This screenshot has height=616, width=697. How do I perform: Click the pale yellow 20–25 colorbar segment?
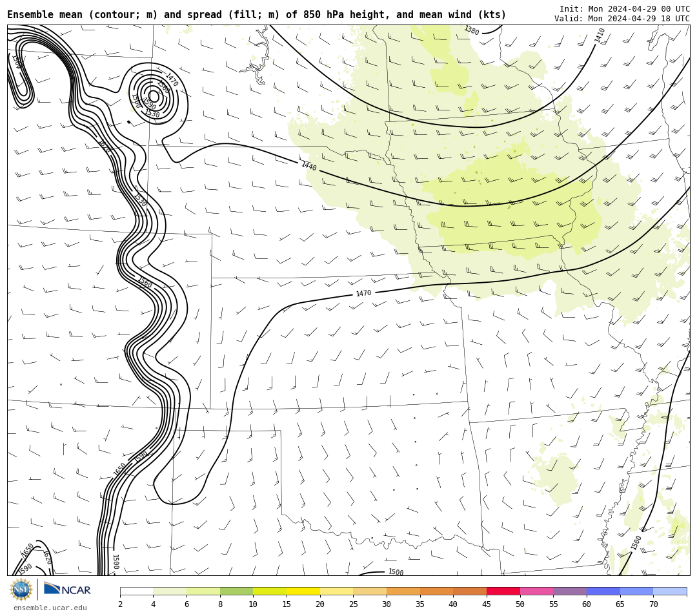click(336, 591)
